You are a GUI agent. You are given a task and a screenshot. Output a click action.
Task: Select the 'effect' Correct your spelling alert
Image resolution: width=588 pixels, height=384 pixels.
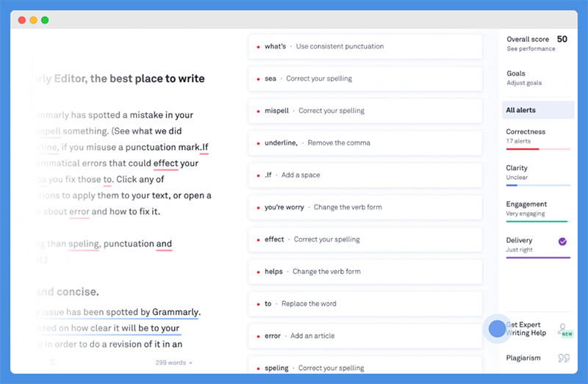point(365,239)
